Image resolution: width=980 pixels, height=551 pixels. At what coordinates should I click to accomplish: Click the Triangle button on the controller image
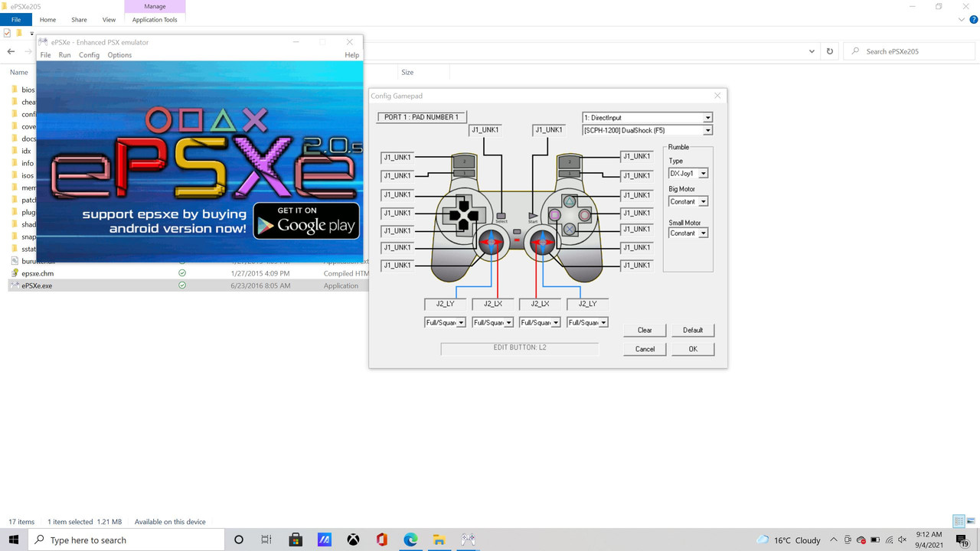tap(570, 202)
